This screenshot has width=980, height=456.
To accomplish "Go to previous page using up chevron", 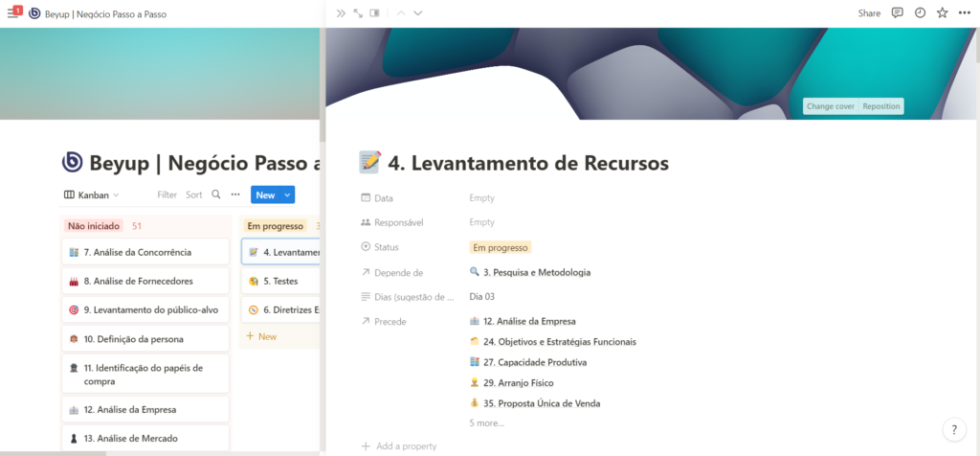I will point(401,13).
